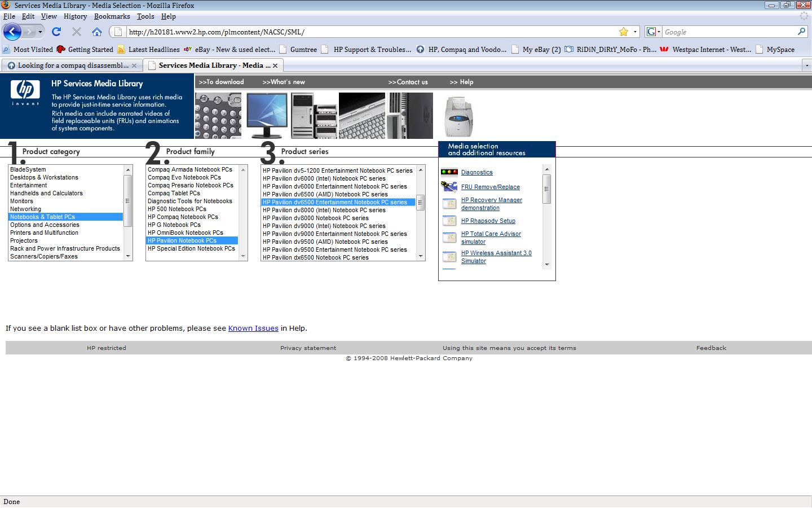Open the History menu
Screen dimensions: 812x508
75,16
